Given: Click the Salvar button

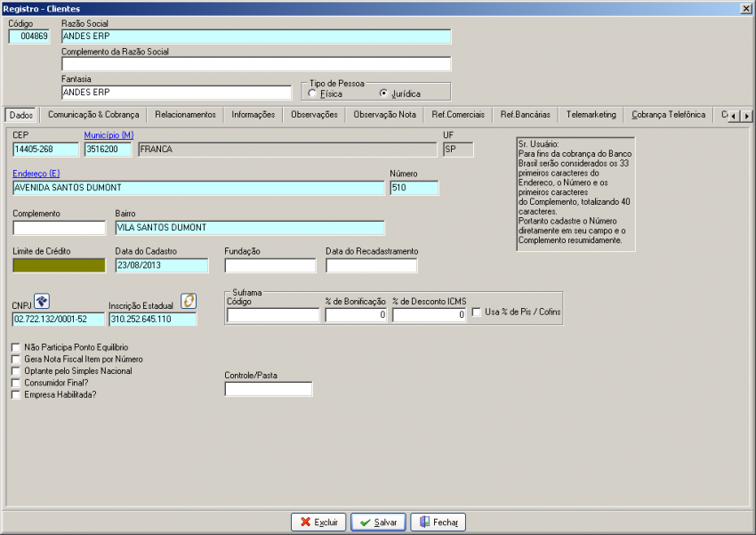Looking at the screenshot, I should (378, 523).
